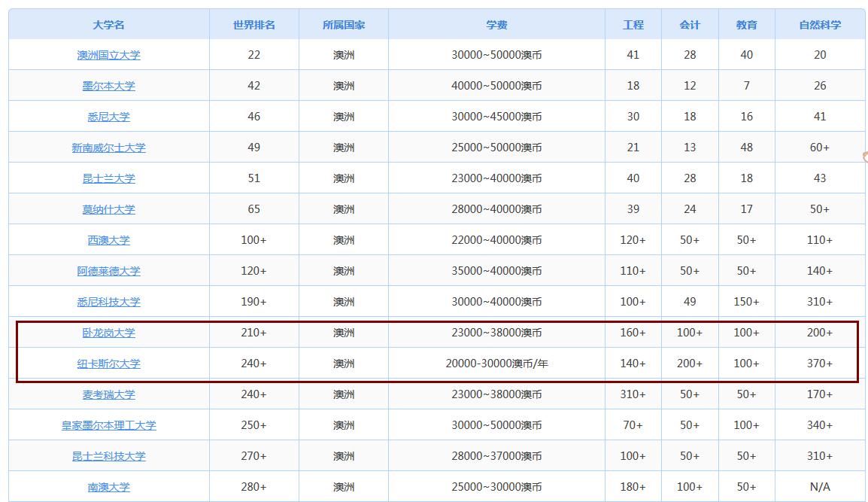The height and width of the screenshot is (502, 868).
Task: Open the 悉尼科技大学 link
Action: click(108, 302)
